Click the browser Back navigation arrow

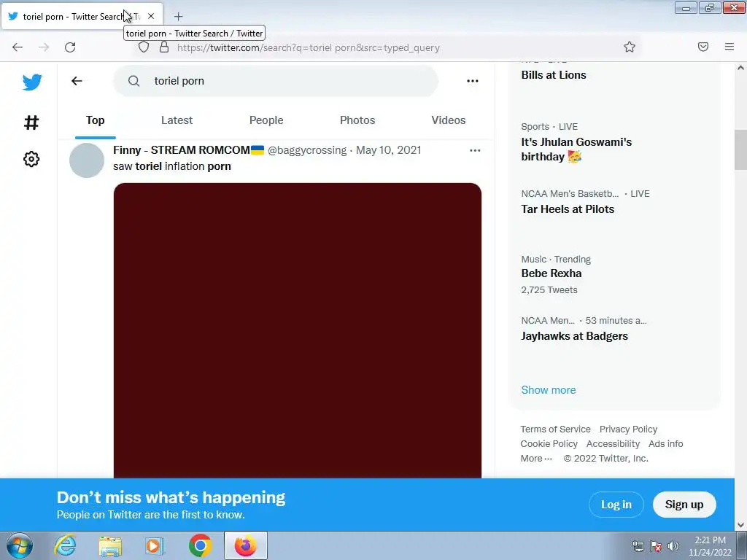tap(18, 47)
